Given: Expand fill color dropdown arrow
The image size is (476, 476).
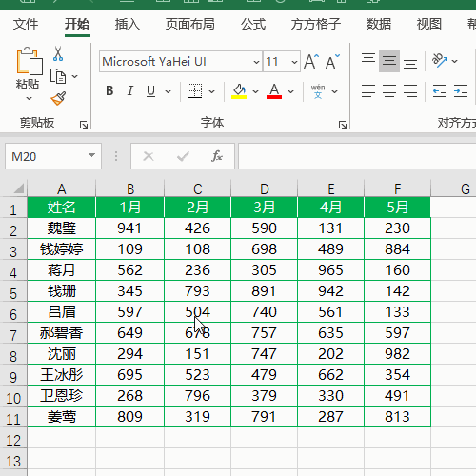Looking at the screenshot, I should tap(255, 91).
